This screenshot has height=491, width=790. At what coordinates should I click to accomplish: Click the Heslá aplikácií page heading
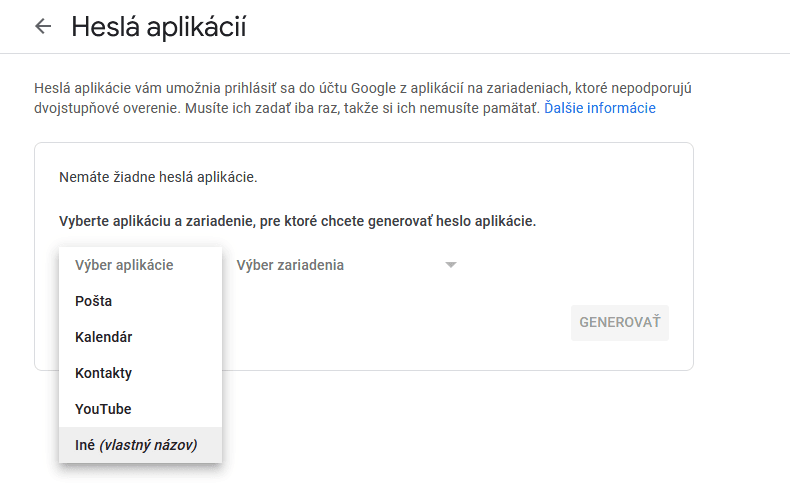158,27
